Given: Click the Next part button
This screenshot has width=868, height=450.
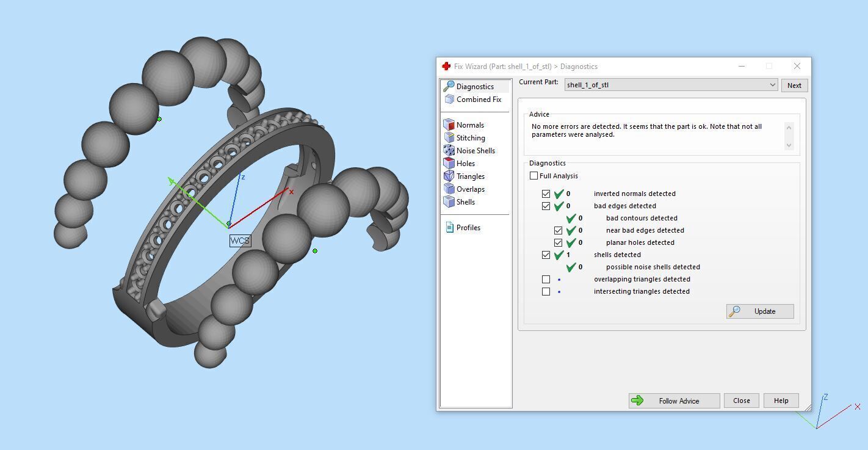Looking at the screenshot, I should pos(794,85).
